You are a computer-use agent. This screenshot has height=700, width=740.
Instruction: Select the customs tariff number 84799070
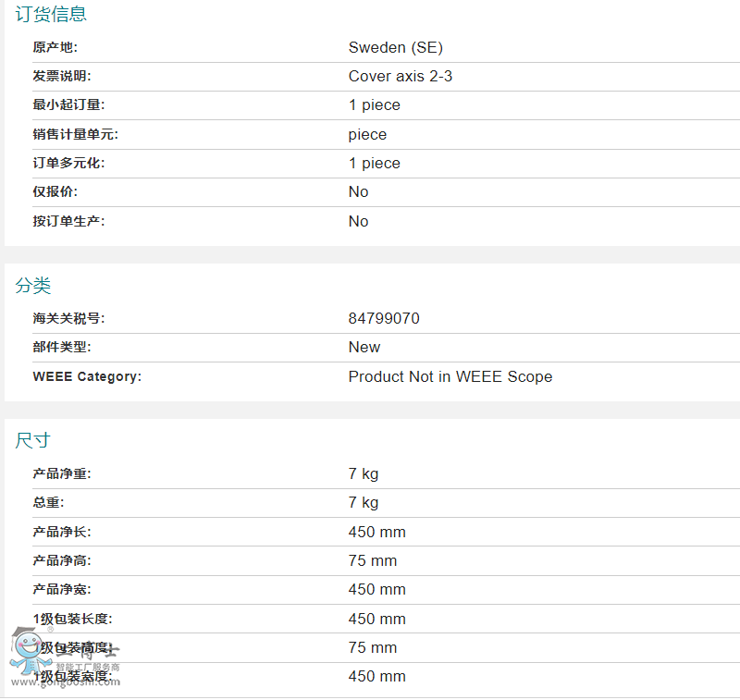click(x=383, y=318)
